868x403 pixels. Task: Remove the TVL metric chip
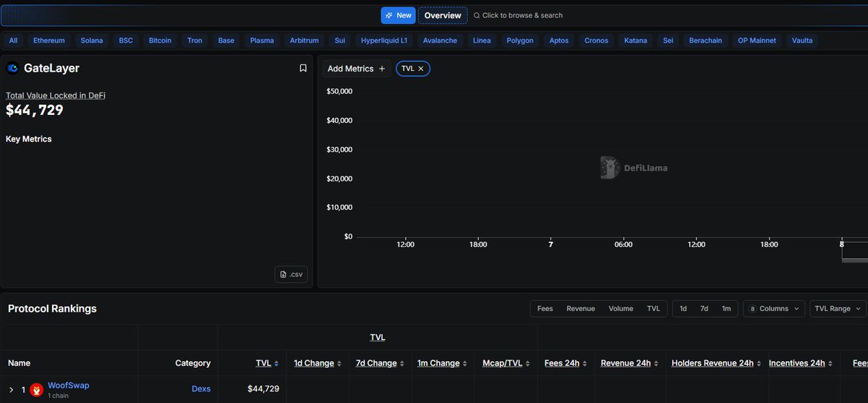tap(421, 68)
